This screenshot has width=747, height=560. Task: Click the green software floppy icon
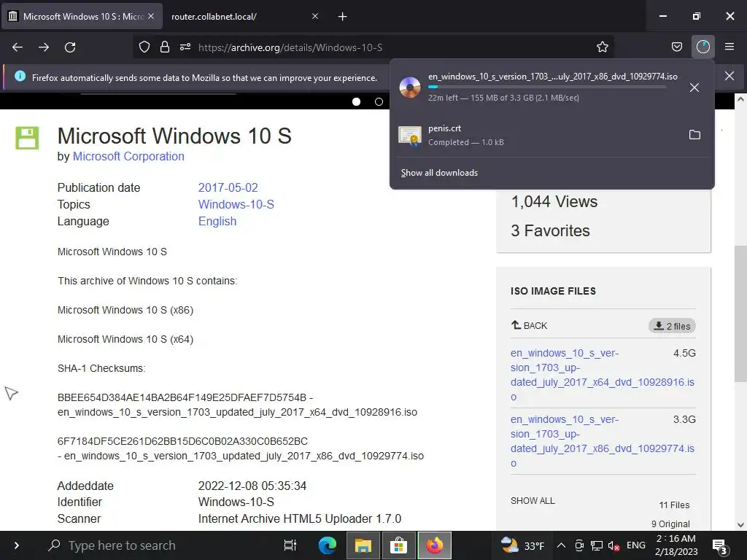pyautogui.click(x=27, y=138)
